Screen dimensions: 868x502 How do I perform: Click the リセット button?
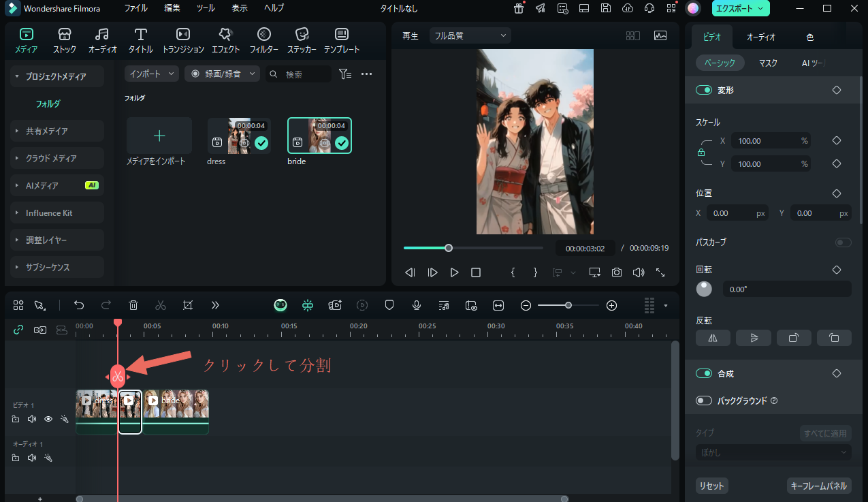pos(711,486)
